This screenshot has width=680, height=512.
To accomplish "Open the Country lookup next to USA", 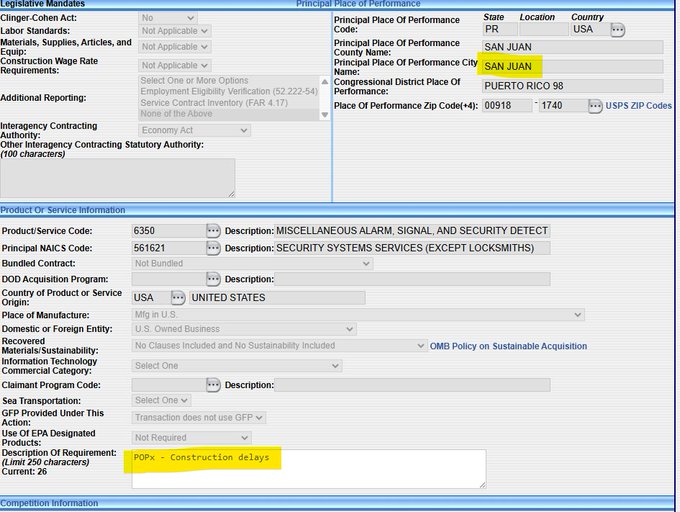I will point(617,30).
